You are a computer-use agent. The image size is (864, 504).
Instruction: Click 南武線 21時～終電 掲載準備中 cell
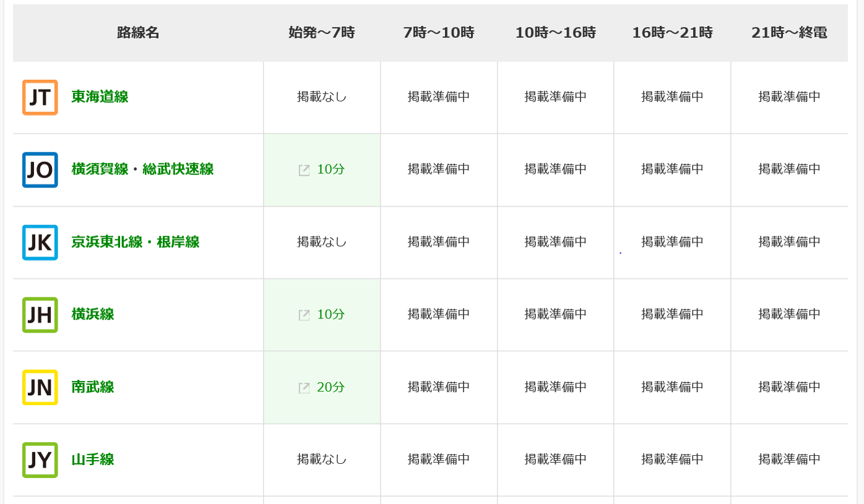(x=790, y=387)
